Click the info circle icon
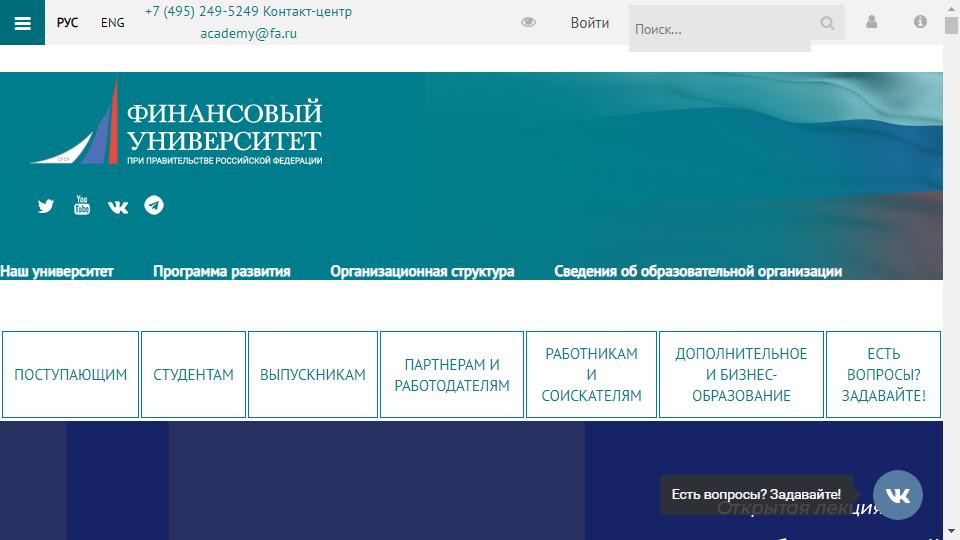This screenshot has width=960, height=540. pyautogui.click(x=920, y=22)
